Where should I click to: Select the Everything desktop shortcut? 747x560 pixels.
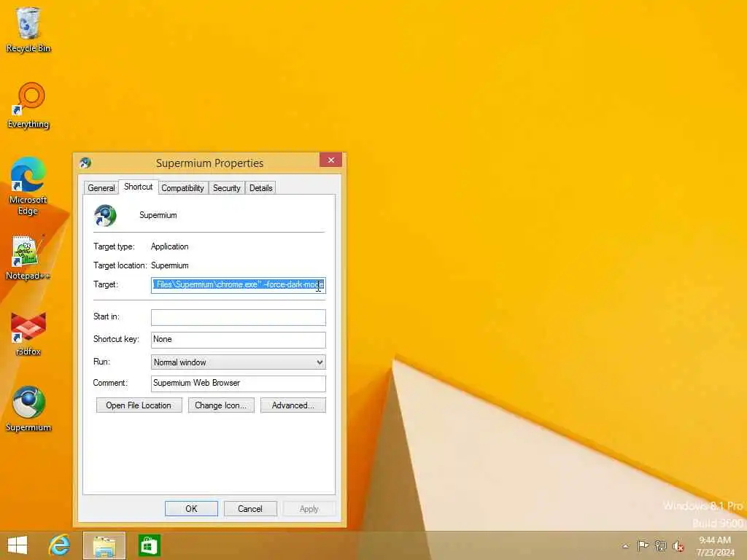pyautogui.click(x=28, y=106)
